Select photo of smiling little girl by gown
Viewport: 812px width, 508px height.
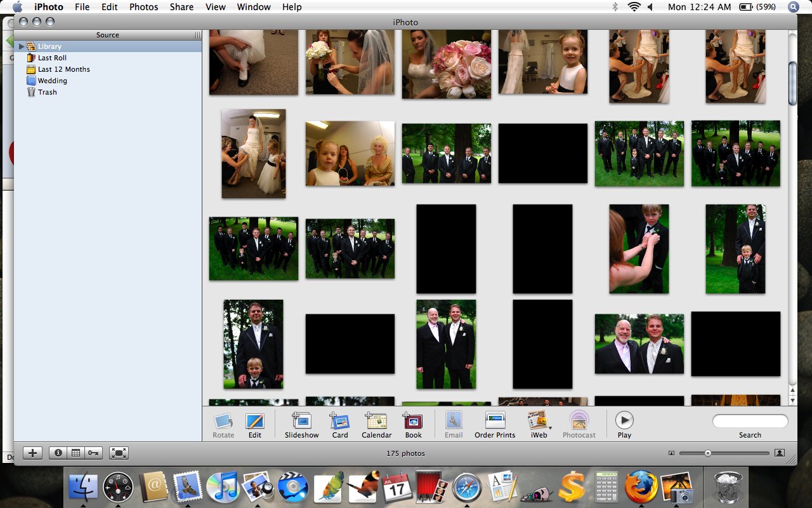[543, 62]
